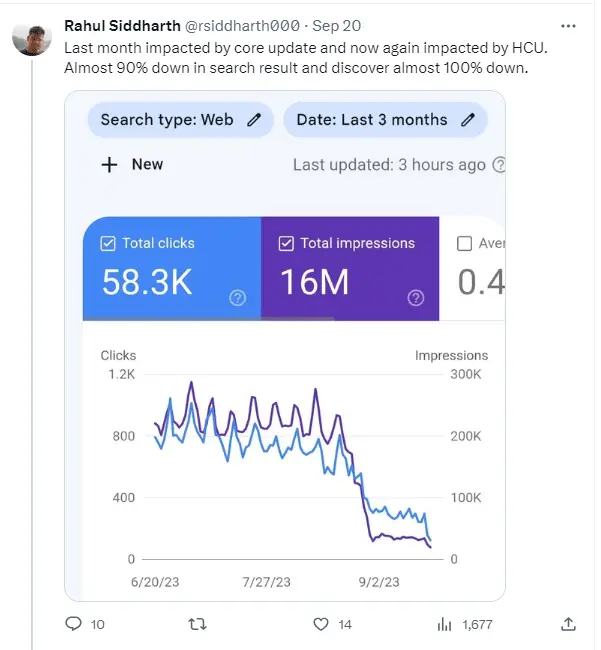Click the pencil icon beside Date filter
This screenshot has height=650, width=601.
point(468,120)
